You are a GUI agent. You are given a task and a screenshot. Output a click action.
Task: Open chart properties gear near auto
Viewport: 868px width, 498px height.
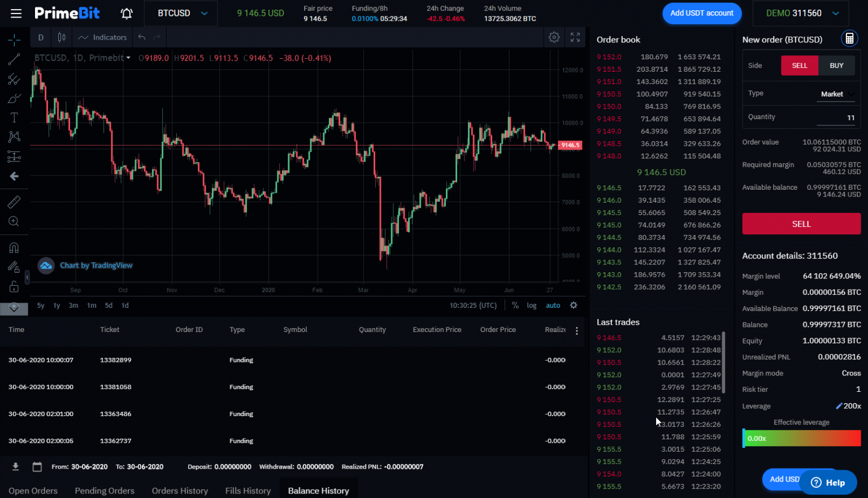click(x=574, y=305)
